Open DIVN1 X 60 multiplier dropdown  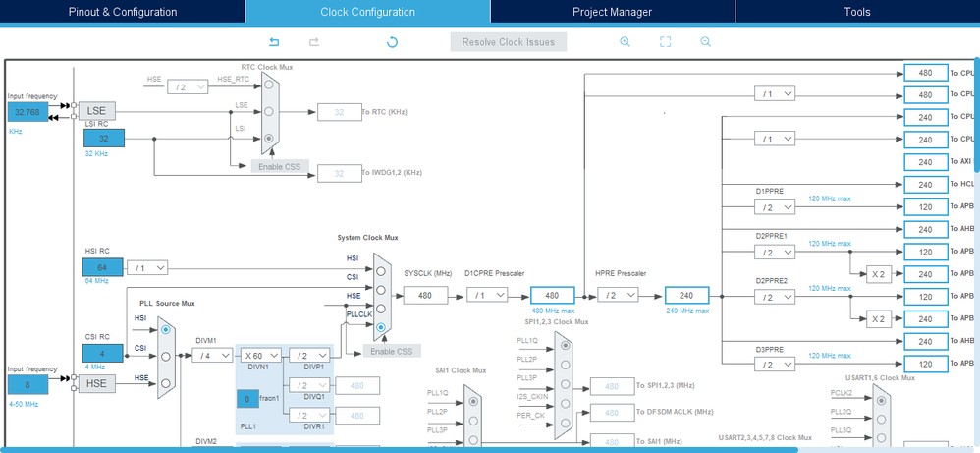pyautogui.click(x=260, y=356)
